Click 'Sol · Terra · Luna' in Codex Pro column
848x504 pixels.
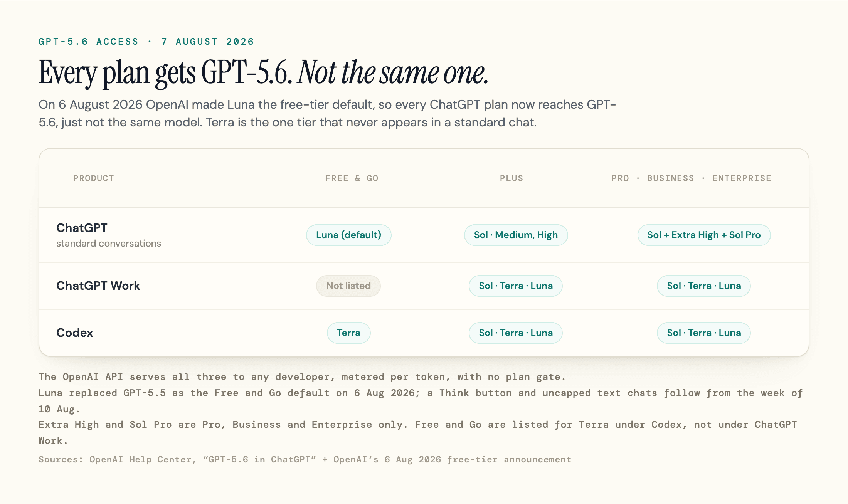[x=704, y=333]
